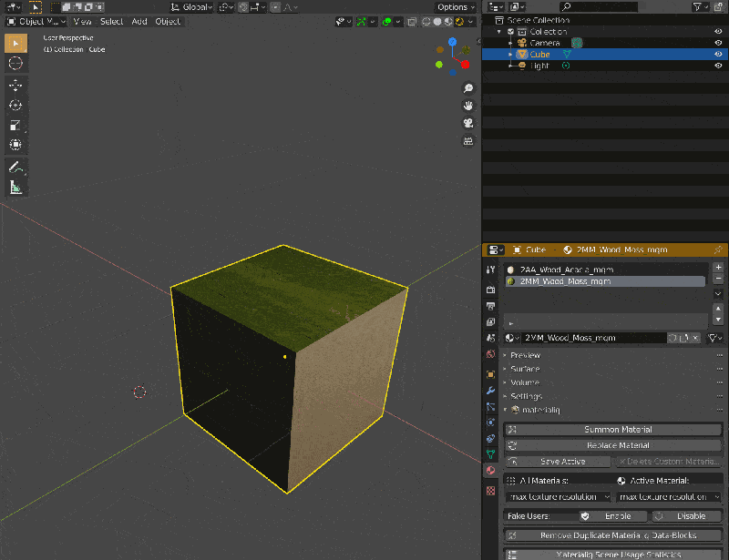
Task: Switch to rendered shading mode
Action: coord(460,21)
